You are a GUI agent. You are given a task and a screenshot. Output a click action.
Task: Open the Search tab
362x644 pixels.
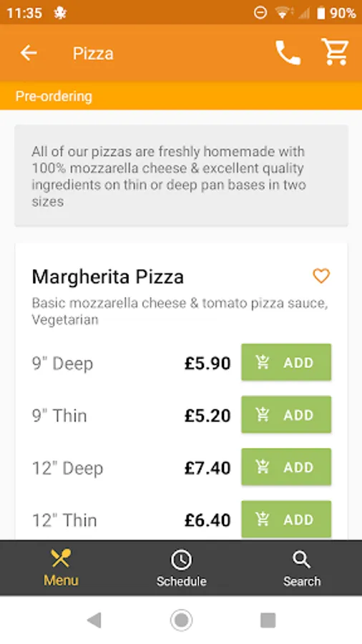point(302,568)
